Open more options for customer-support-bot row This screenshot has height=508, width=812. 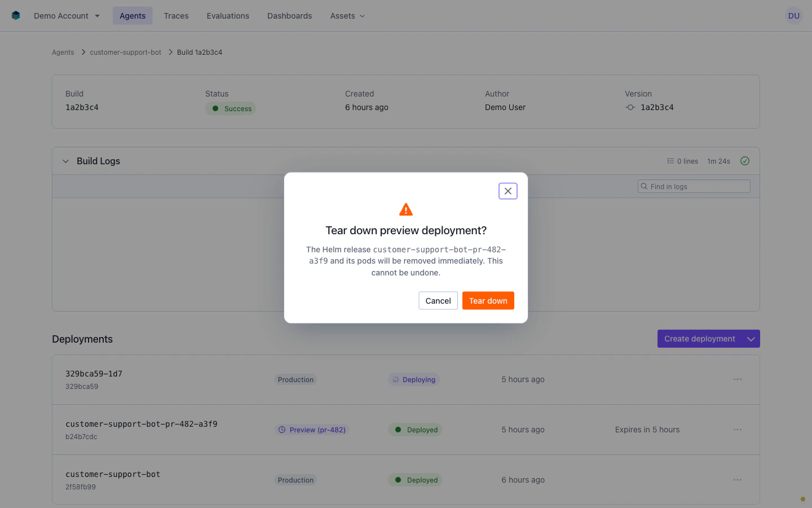738,480
